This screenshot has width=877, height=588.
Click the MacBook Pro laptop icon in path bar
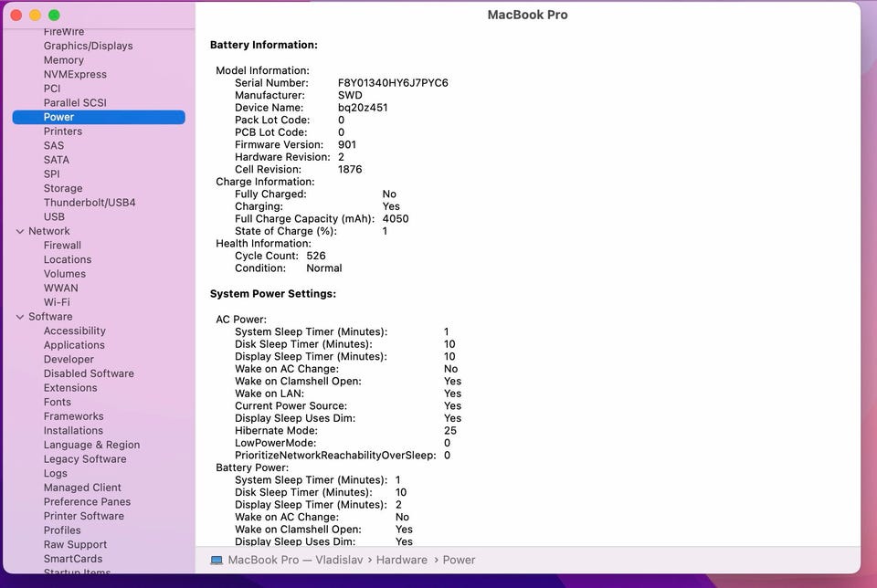point(217,560)
